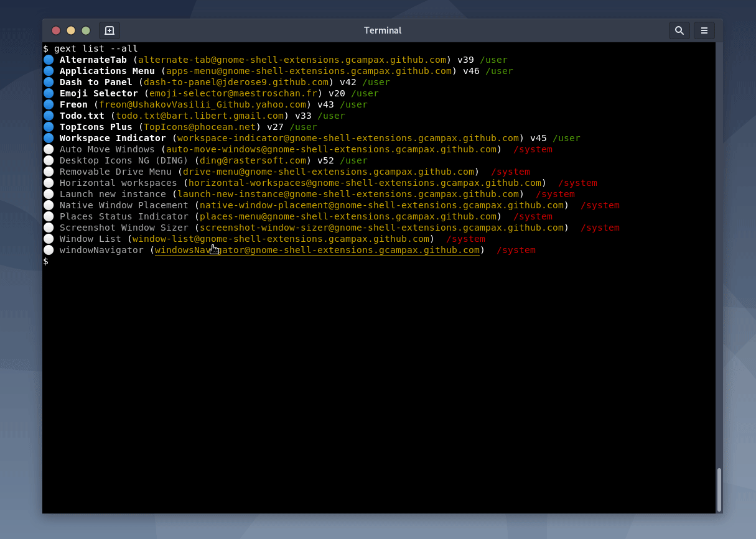Open a new terminal tab
Screen dimensions: 756x539
[110, 30]
